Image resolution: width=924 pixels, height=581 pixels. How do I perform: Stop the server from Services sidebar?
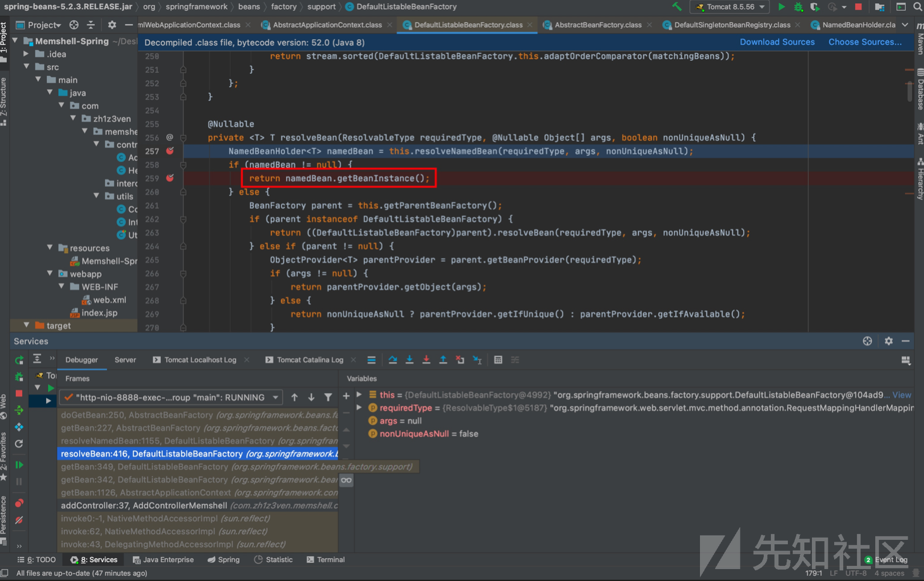coord(19,393)
